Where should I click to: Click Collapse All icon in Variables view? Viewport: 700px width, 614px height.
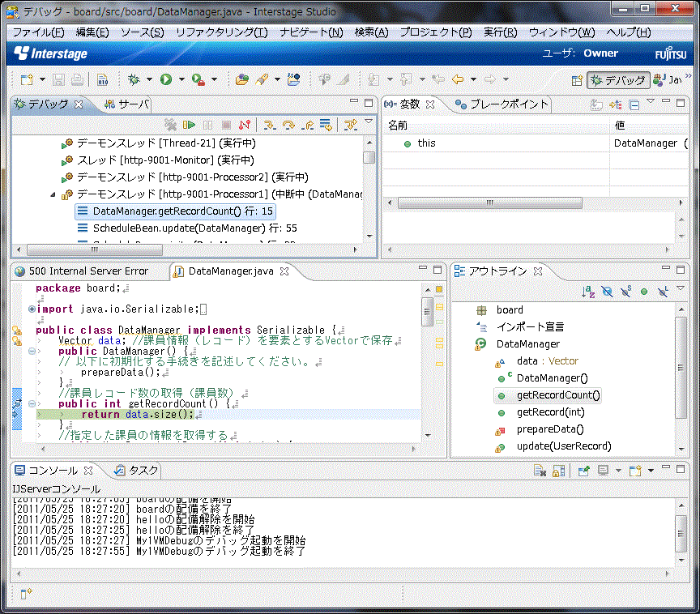[634, 104]
